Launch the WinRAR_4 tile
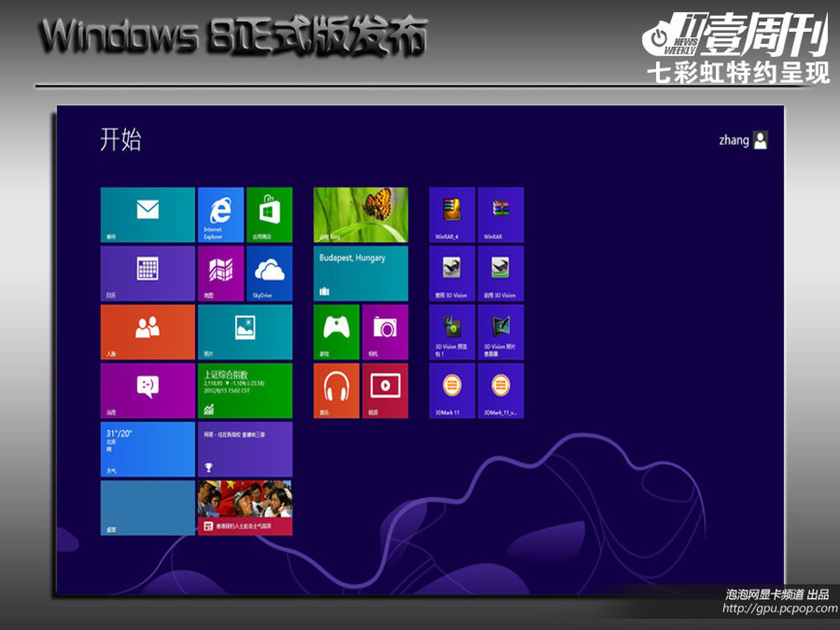840x630 pixels. 452,215
